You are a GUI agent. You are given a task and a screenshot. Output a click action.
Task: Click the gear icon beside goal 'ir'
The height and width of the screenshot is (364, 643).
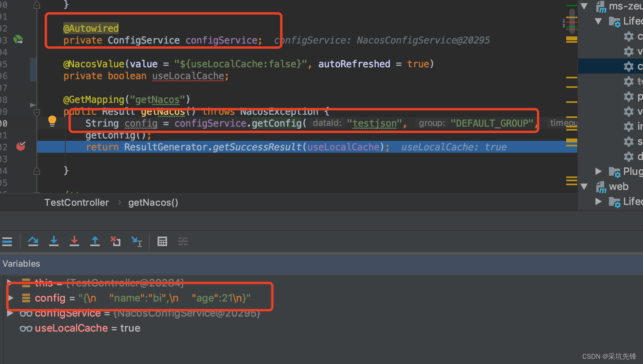(629, 127)
